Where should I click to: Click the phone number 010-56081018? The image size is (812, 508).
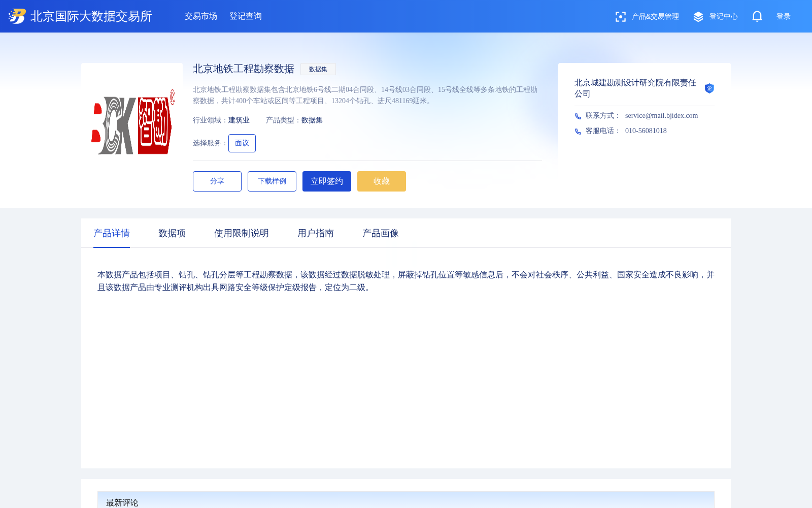pos(646,131)
